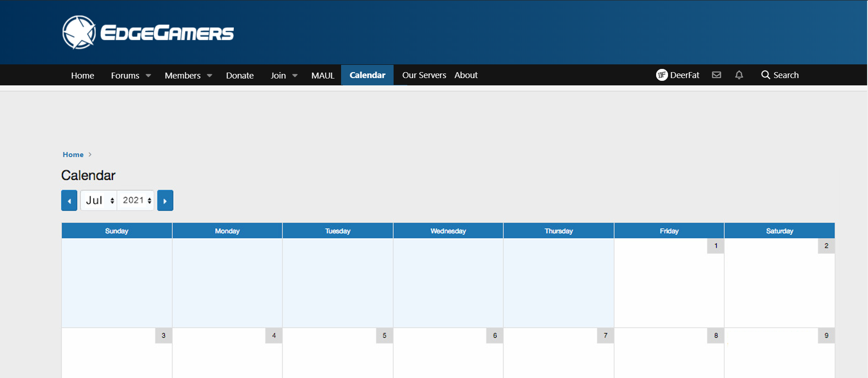Select day 2 on the calendar
Screen dimensions: 868x378
click(826, 246)
